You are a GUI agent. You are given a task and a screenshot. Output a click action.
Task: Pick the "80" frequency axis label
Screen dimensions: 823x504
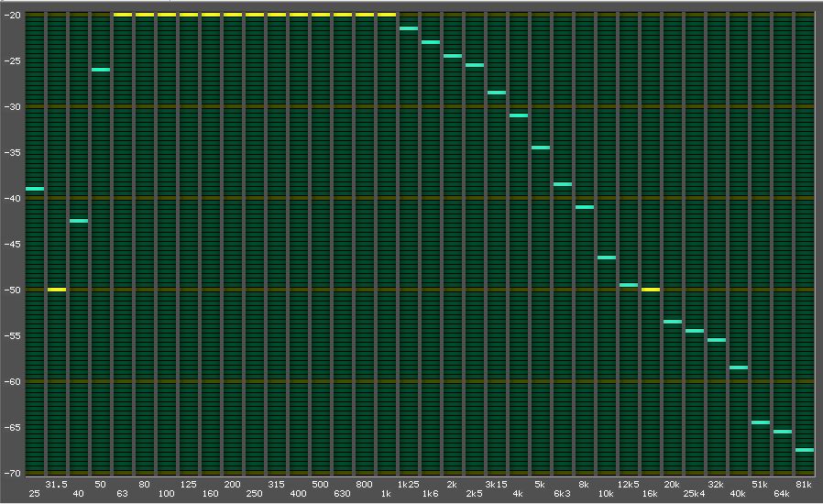click(x=144, y=485)
